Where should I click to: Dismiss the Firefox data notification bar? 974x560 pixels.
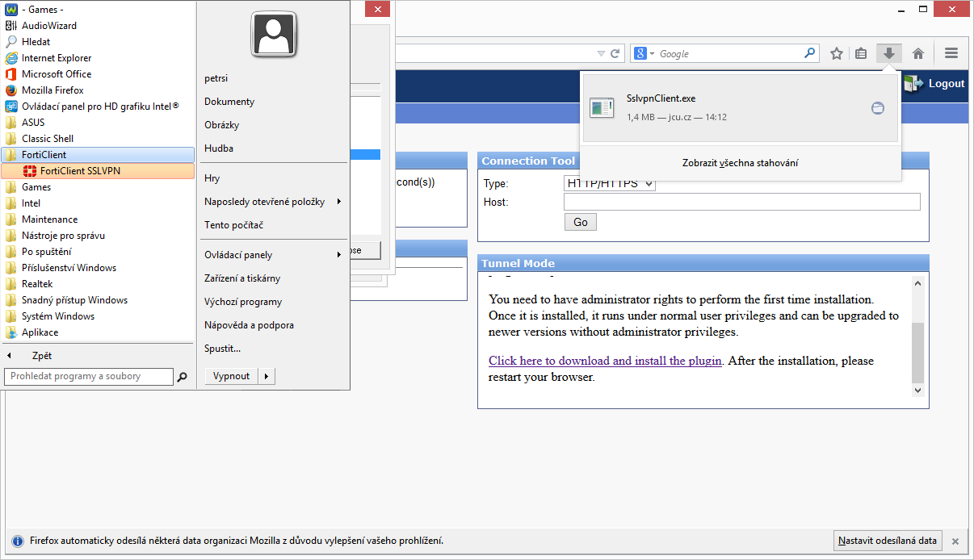[x=955, y=541]
